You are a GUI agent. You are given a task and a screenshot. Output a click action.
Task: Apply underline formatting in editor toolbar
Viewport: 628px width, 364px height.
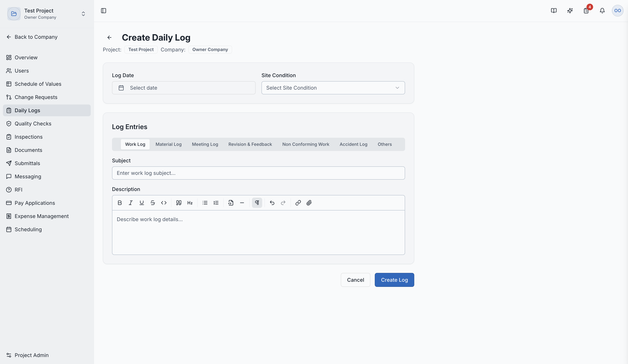pos(142,203)
